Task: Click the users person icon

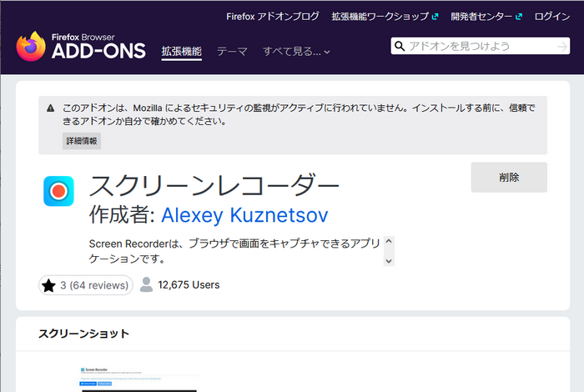Action: (146, 284)
